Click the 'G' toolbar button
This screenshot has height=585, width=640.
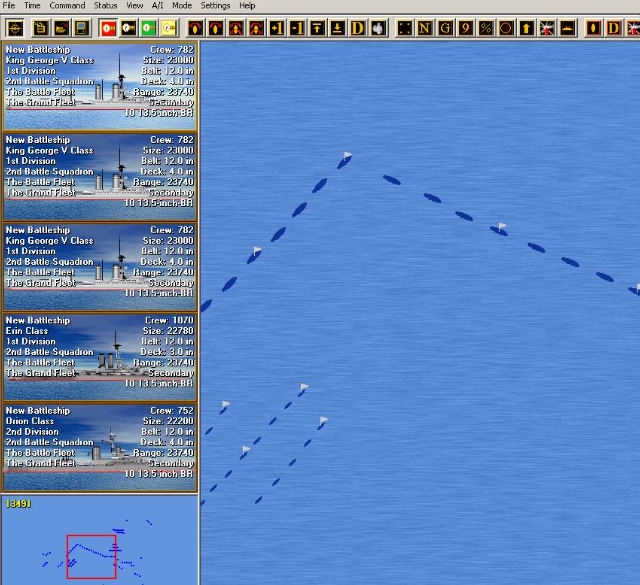(x=445, y=28)
